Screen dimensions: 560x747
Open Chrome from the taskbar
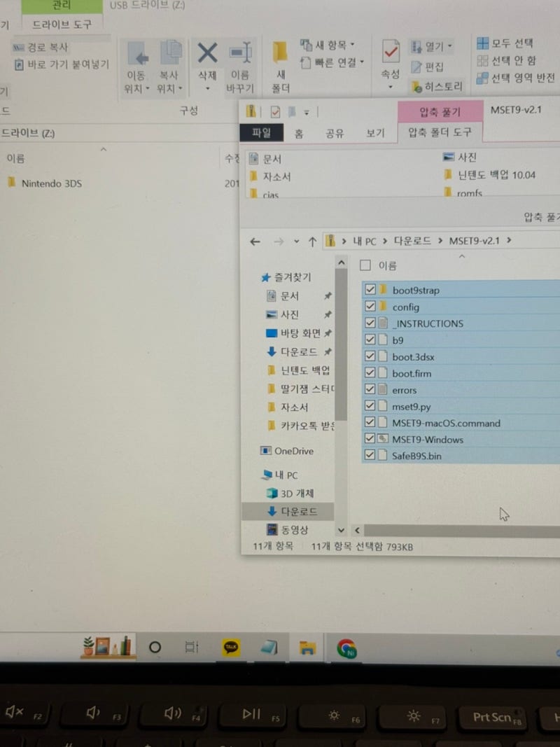click(346, 648)
